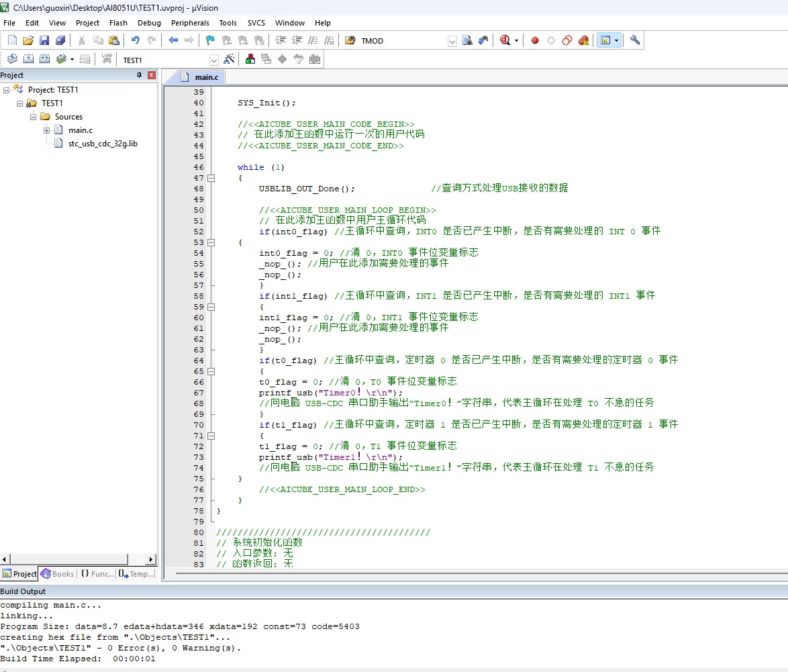Close the Project panel with red X

(152, 75)
